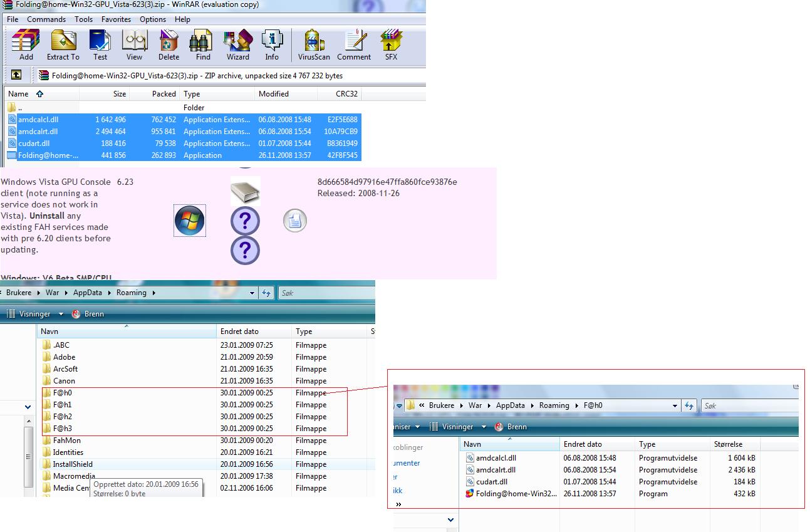Click the drive installer download icon
Viewport: 810px width, 532px height.
(245, 190)
